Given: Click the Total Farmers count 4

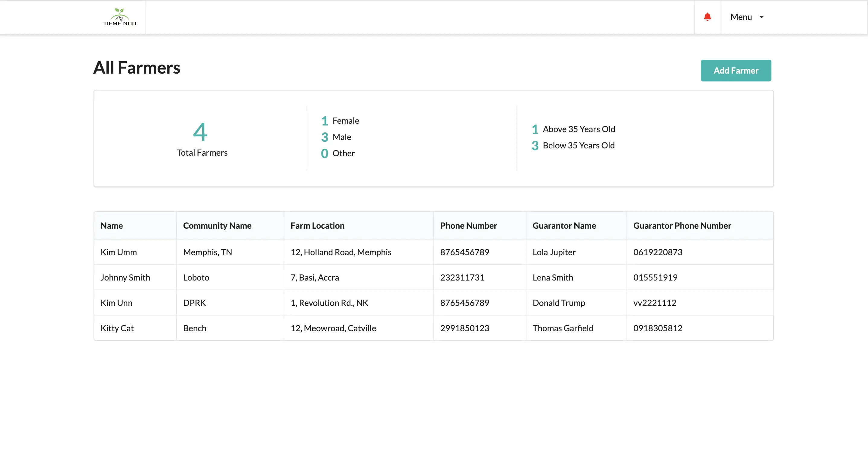Looking at the screenshot, I should tap(200, 132).
